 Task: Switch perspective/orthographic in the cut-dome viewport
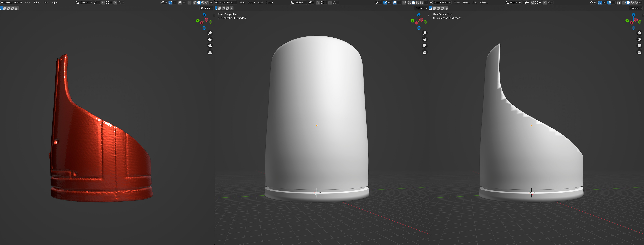pyautogui.click(x=639, y=52)
